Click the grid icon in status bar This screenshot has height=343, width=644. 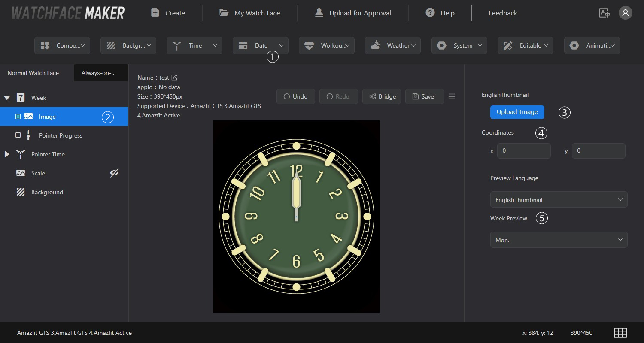[x=620, y=333]
